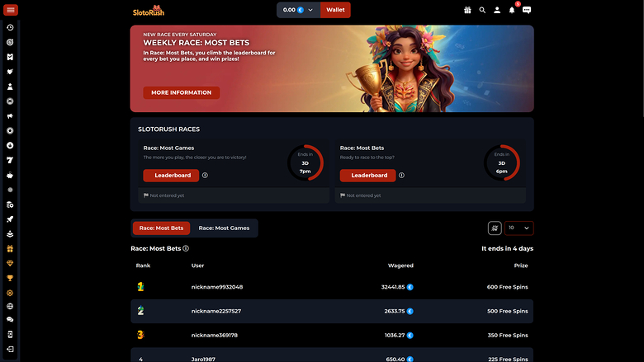The height and width of the screenshot is (362, 644).
Task: Click the SlotoRush logo
Action: tap(149, 11)
